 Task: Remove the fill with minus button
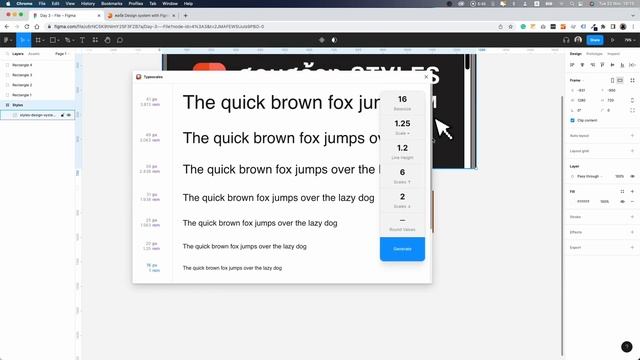point(633,202)
